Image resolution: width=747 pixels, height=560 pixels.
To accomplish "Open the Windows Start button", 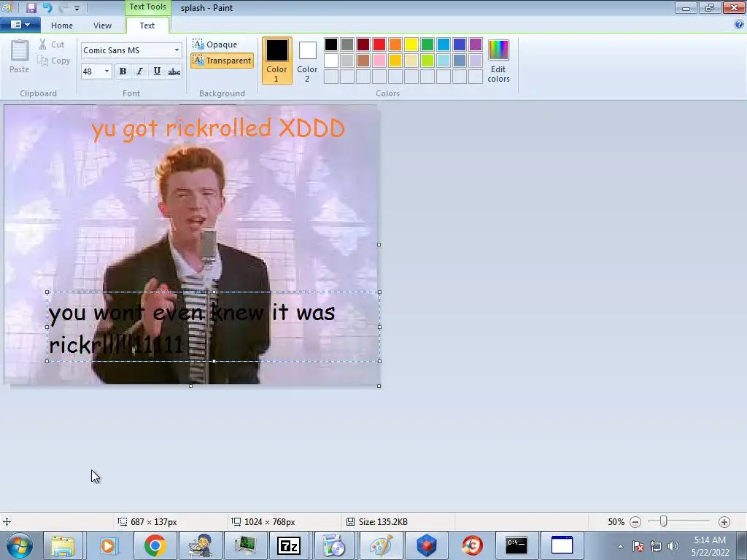I will click(x=20, y=545).
